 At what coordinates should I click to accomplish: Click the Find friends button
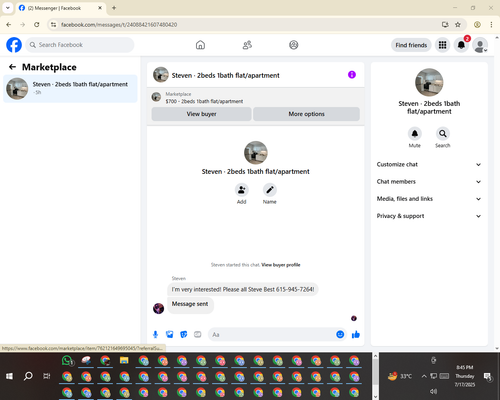pos(411,45)
